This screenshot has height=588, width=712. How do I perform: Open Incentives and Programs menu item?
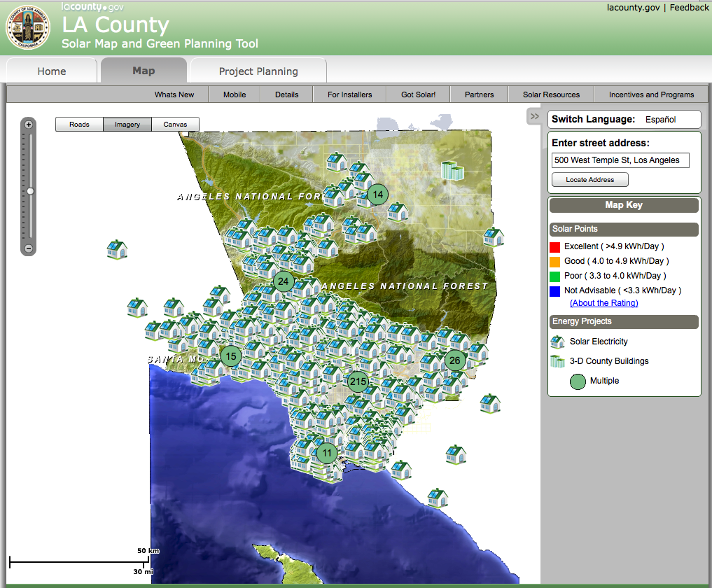tap(651, 94)
